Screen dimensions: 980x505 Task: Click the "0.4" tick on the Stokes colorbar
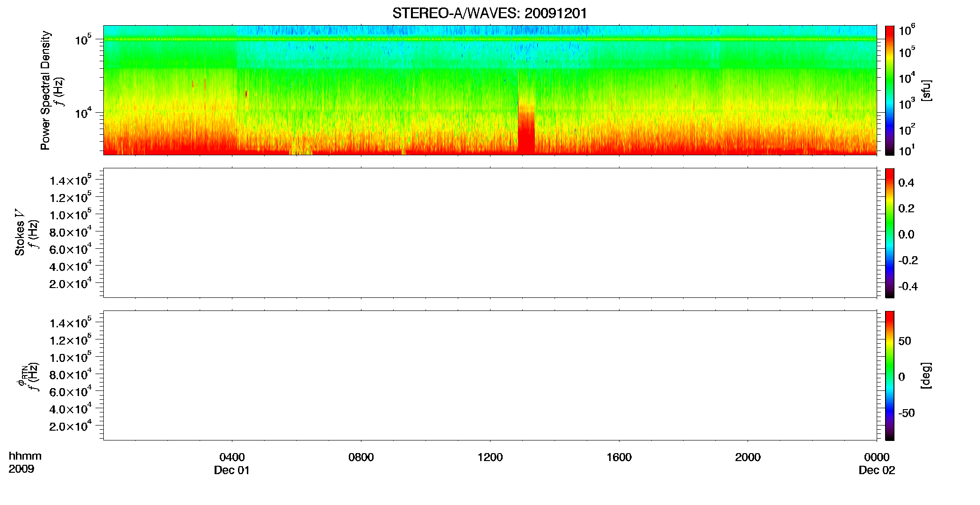click(906, 183)
